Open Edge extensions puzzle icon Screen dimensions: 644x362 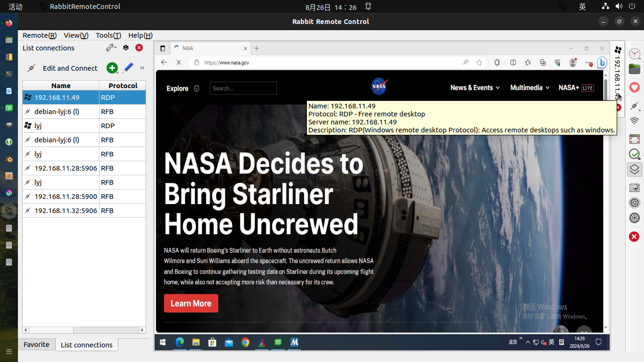pos(497,62)
